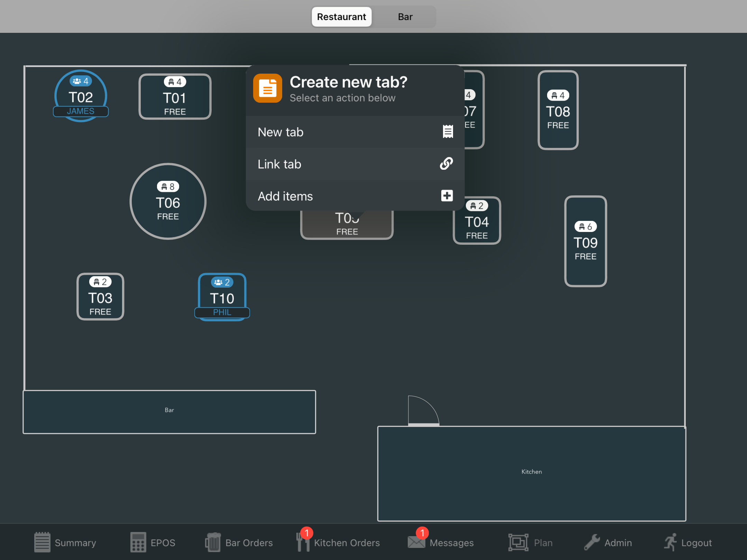This screenshot has height=560, width=747.
Task: Click the Logout running man icon
Action: click(670, 542)
